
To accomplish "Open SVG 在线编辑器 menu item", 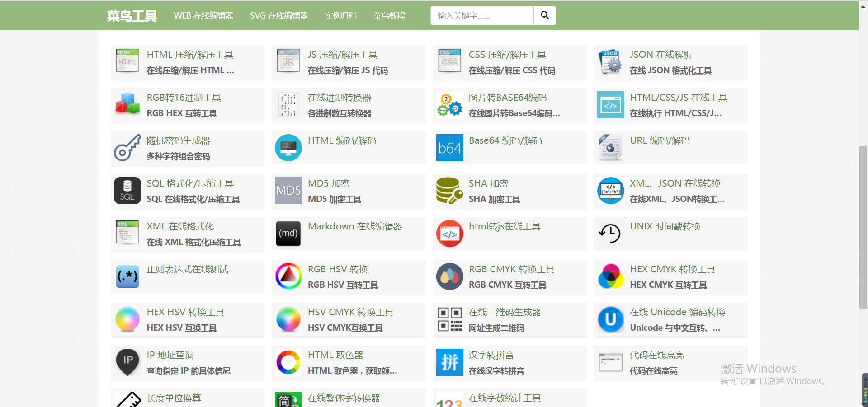I will (x=279, y=16).
